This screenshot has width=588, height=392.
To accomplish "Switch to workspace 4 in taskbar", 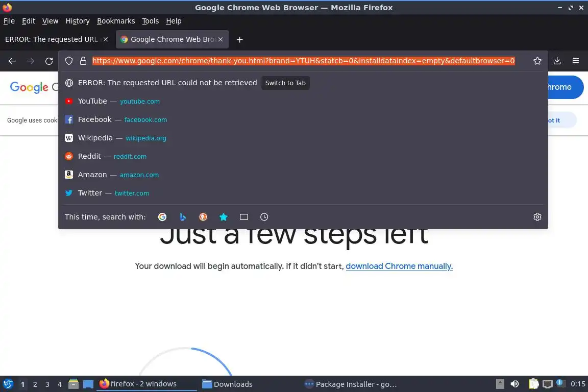I will (x=60, y=384).
